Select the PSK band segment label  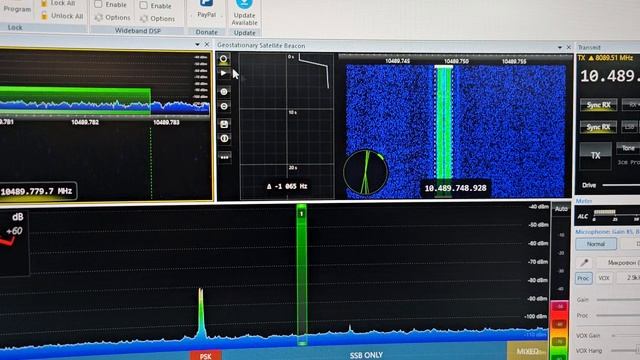[x=206, y=356]
